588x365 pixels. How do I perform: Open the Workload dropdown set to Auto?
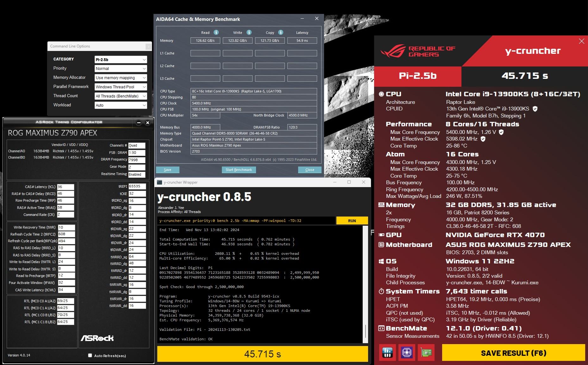(121, 105)
